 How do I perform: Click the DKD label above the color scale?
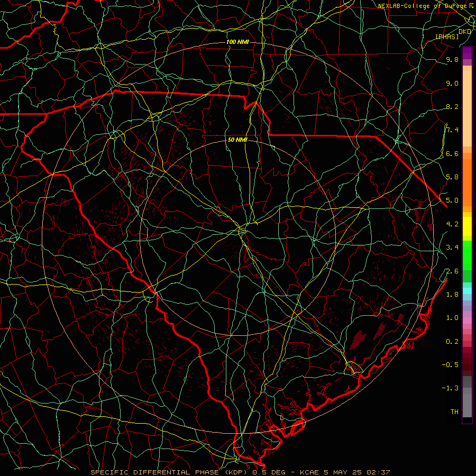[x=465, y=31]
